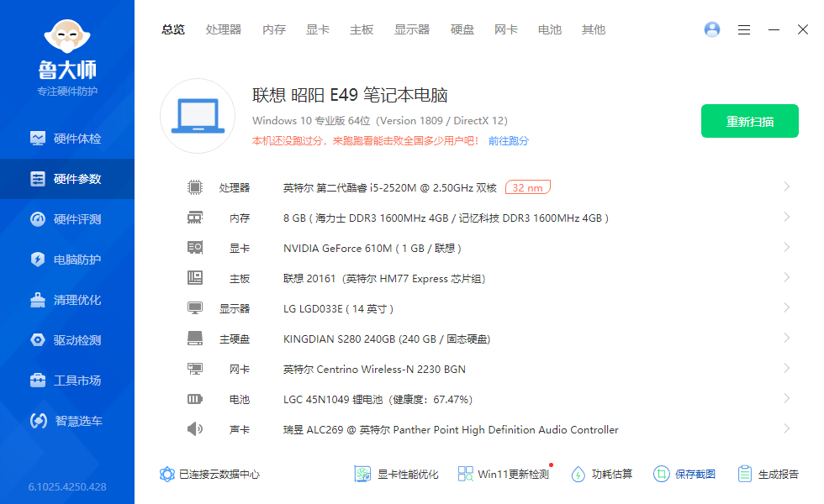Expand the 声卡 row chevron
The image size is (824, 504).
tap(787, 428)
